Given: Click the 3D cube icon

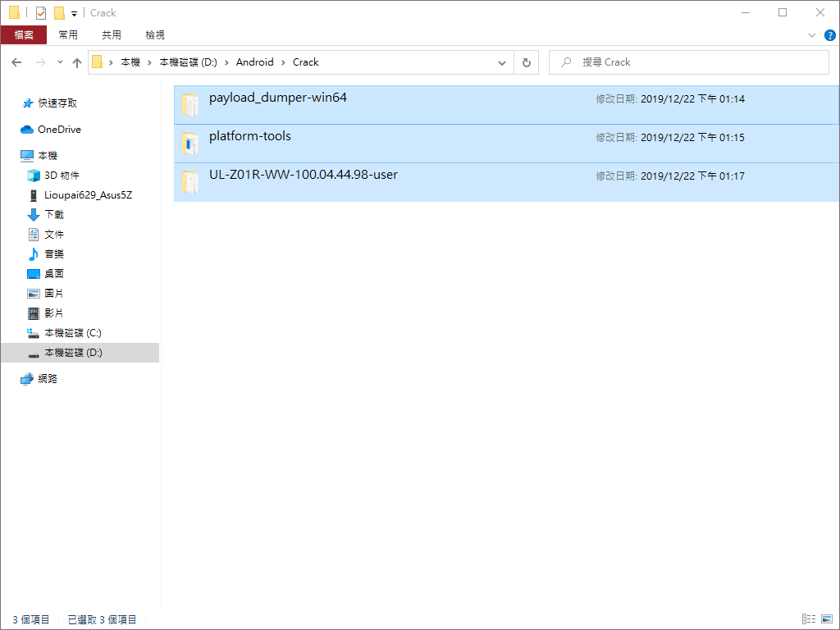Looking at the screenshot, I should pyautogui.click(x=33, y=176).
